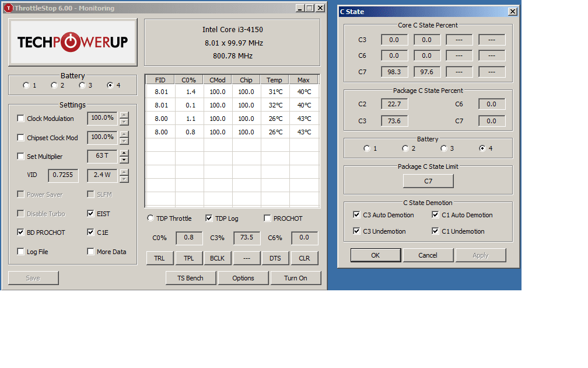
Task: Click the package C3 value 73.6
Action: [x=394, y=121]
